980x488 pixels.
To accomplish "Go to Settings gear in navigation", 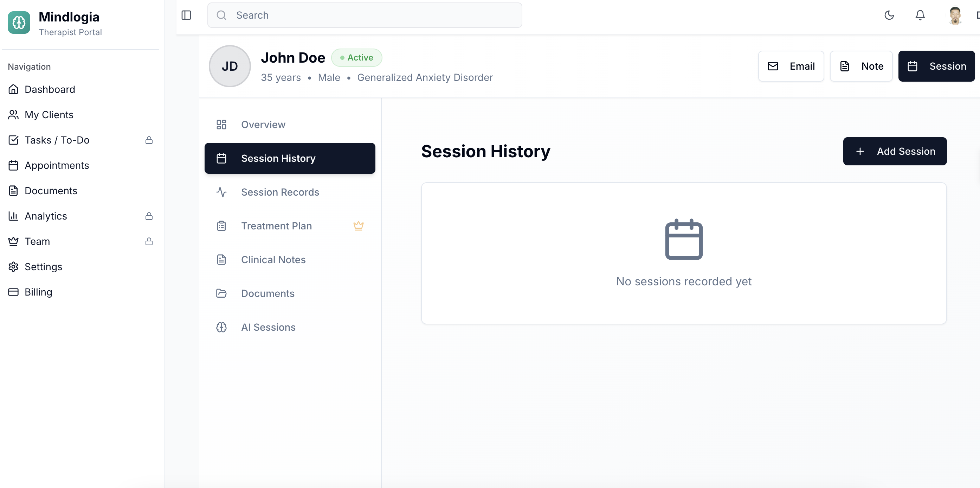I will [x=43, y=267].
